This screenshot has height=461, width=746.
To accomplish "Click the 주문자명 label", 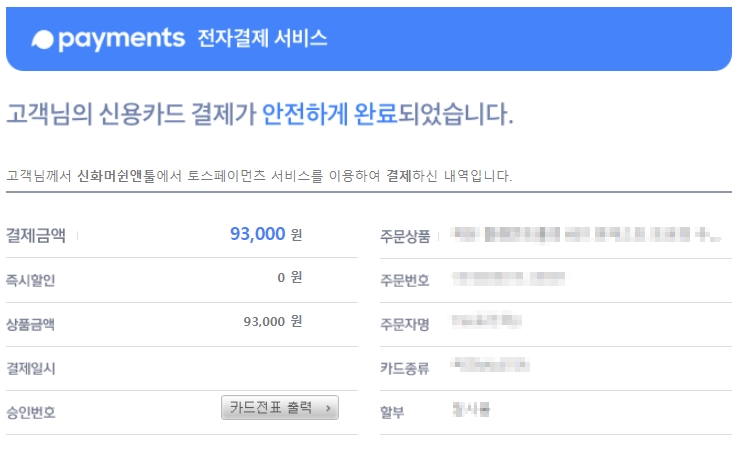I will coord(405,324).
